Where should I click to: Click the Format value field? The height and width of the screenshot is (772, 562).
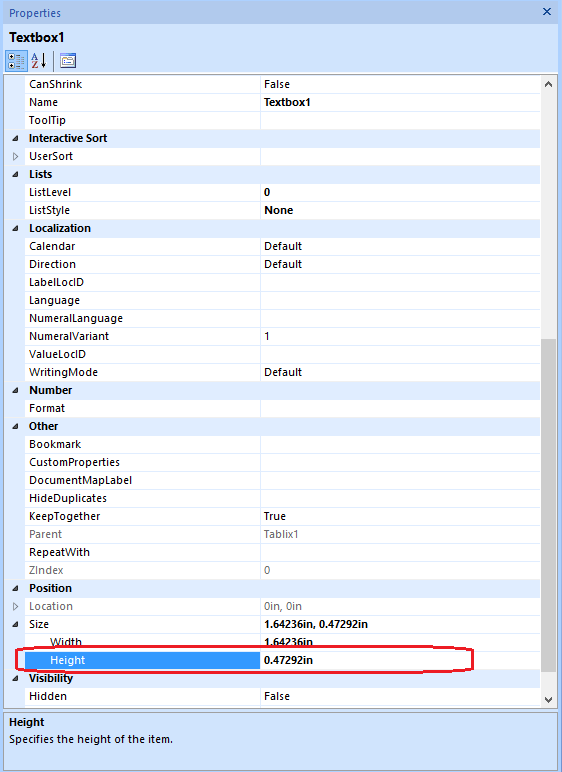click(400, 409)
